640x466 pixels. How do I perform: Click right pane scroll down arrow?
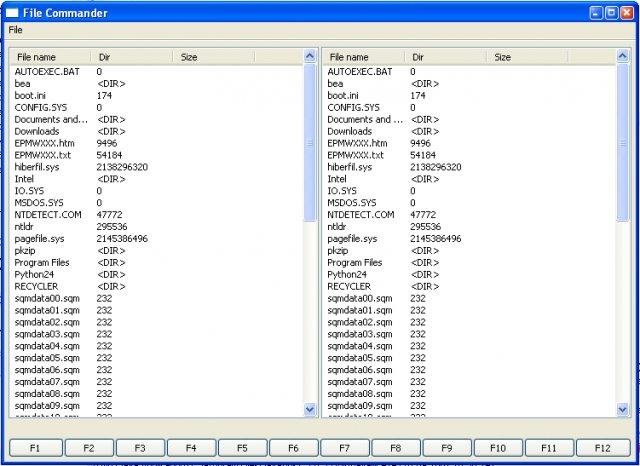point(622,409)
